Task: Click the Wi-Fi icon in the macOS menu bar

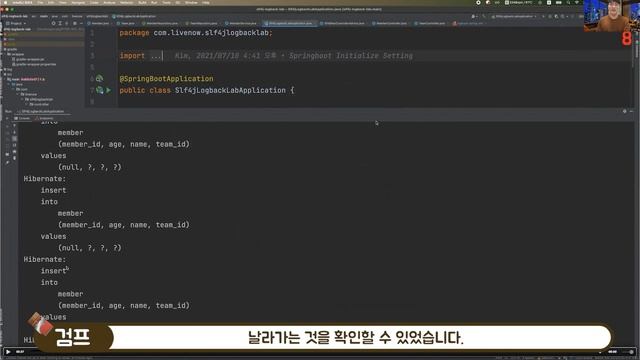Action: (577, 3)
